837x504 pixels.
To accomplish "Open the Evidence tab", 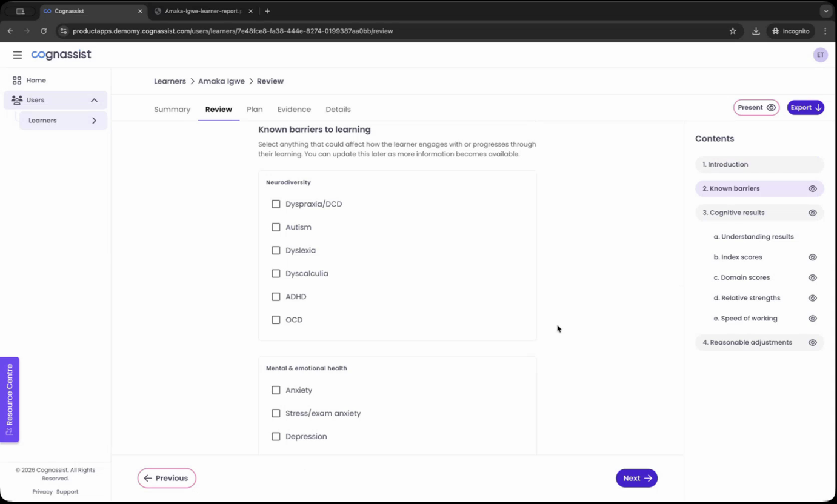I will point(294,110).
